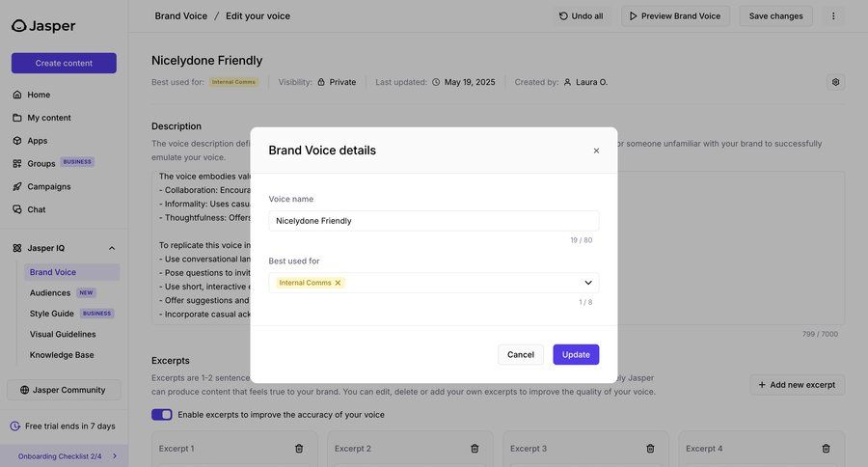Click inside the Best used for field

click(433, 283)
